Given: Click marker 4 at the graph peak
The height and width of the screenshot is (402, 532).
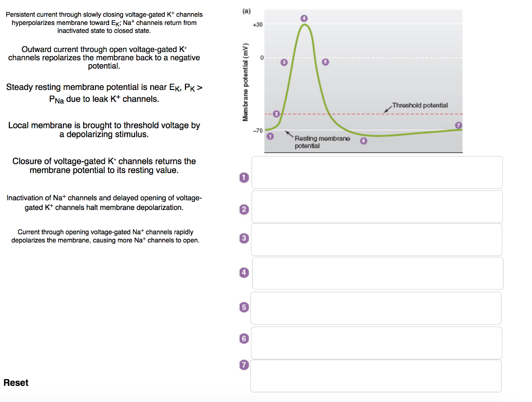Looking at the screenshot, I should click(x=304, y=18).
